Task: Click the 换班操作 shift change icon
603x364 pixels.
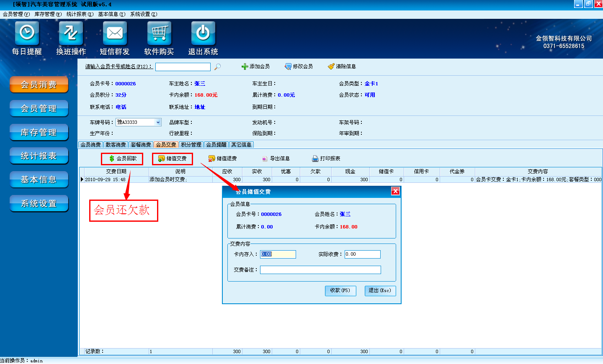Action: (71, 33)
